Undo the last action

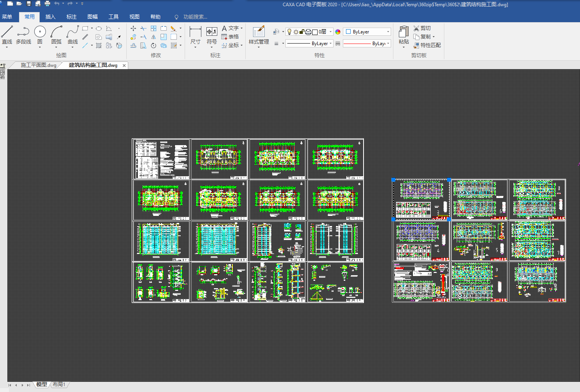[57, 3]
